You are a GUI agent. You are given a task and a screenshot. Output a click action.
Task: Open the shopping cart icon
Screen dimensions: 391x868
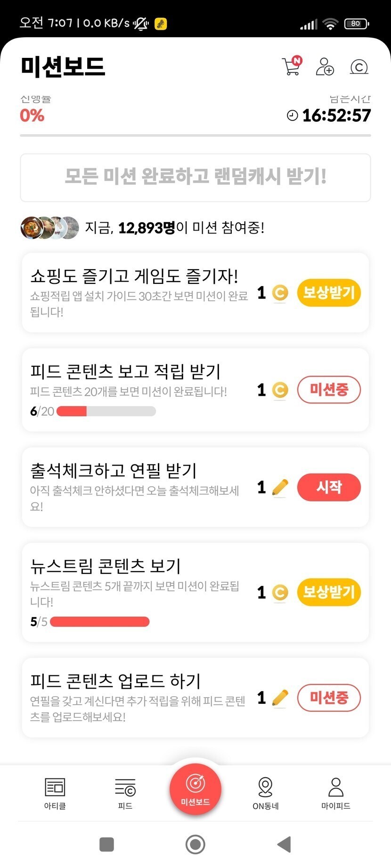291,67
